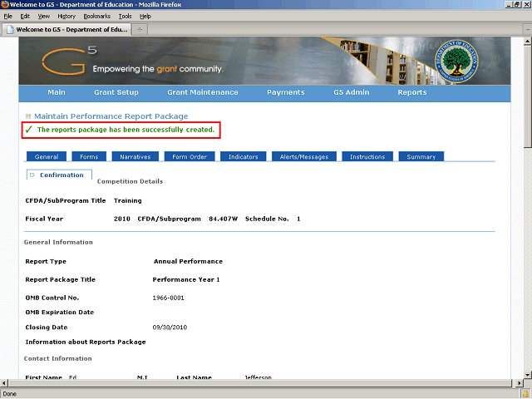Switch to the Instructions tab

(x=367, y=157)
